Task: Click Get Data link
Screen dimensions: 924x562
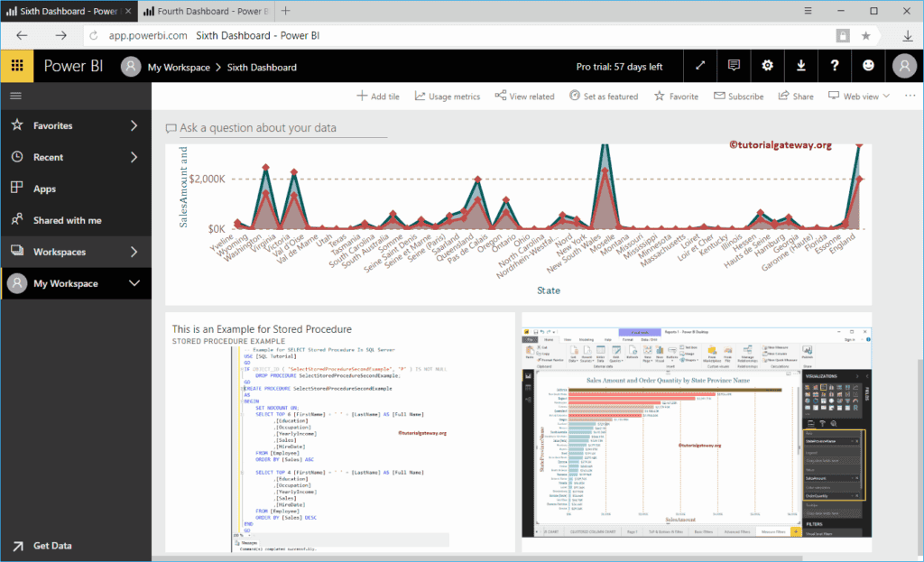Action: click(42, 546)
